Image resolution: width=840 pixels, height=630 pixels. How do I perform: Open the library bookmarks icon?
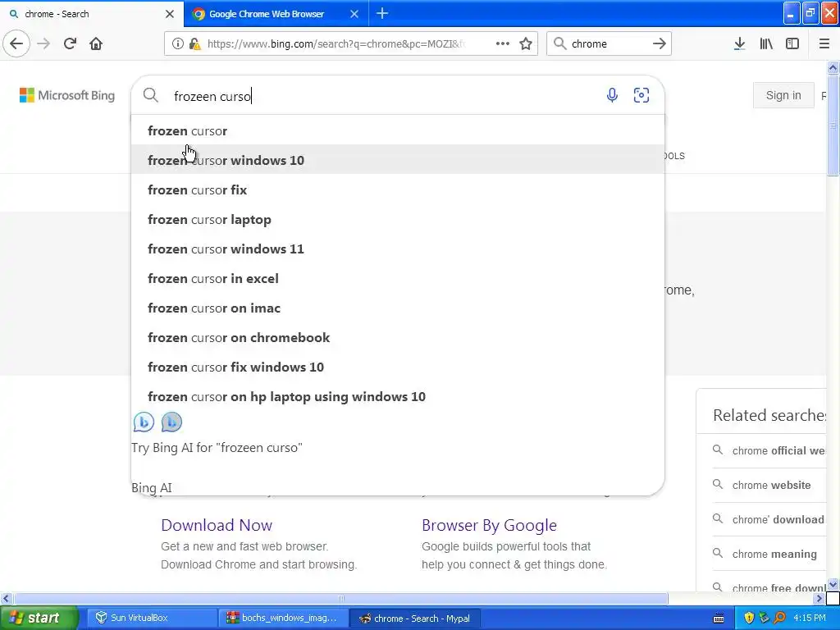pos(766,43)
